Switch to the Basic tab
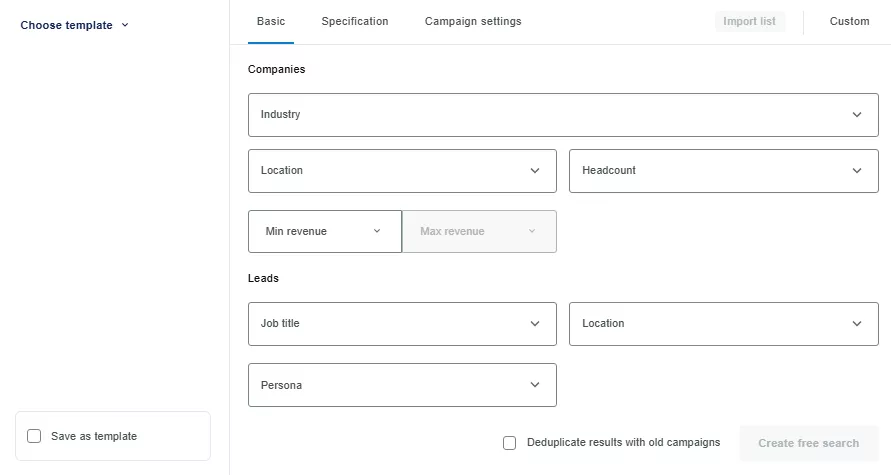This screenshot has width=891, height=475. [x=271, y=22]
